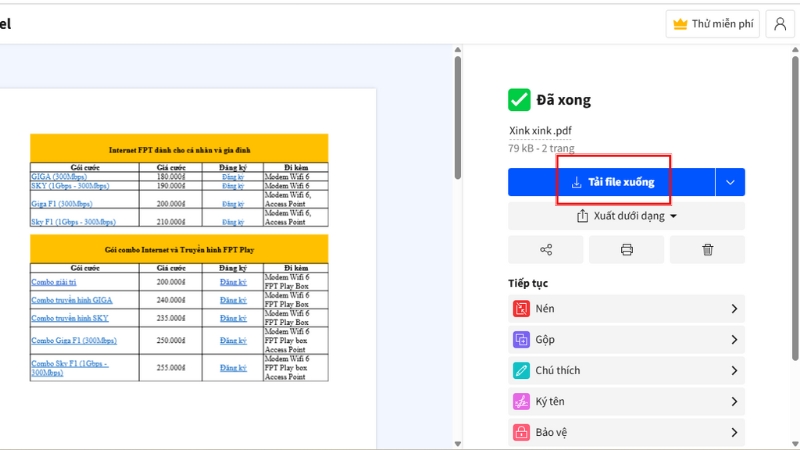Click the Bảo vệ lock icon
800x450 pixels.
click(x=521, y=433)
